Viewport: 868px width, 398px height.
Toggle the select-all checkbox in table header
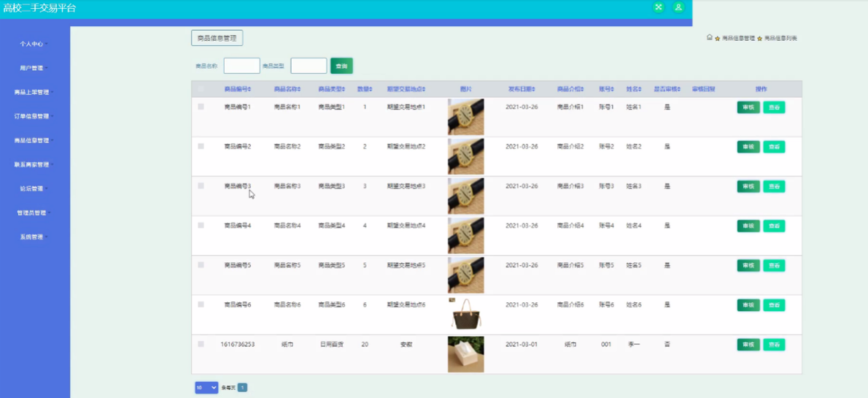click(x=201, y=89)
